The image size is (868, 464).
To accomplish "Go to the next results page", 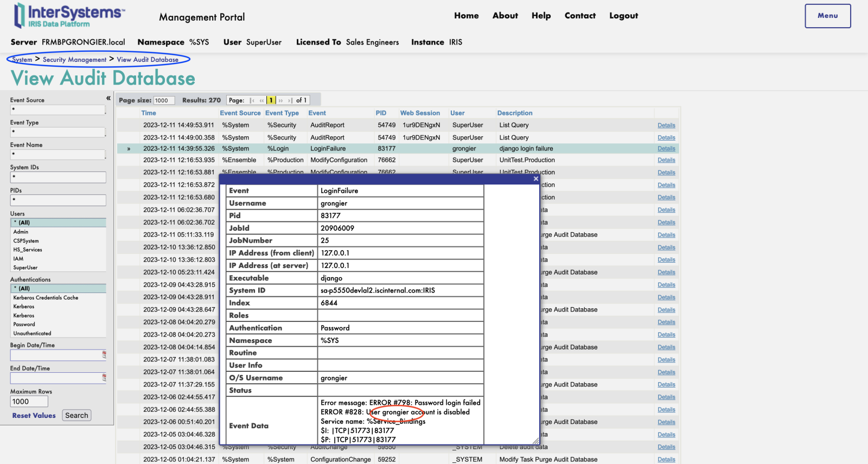I will [x=280, y=100].
